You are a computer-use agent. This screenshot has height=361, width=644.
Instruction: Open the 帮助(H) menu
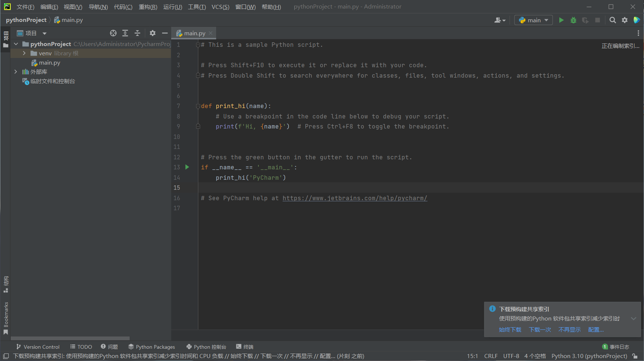[271, 7]
